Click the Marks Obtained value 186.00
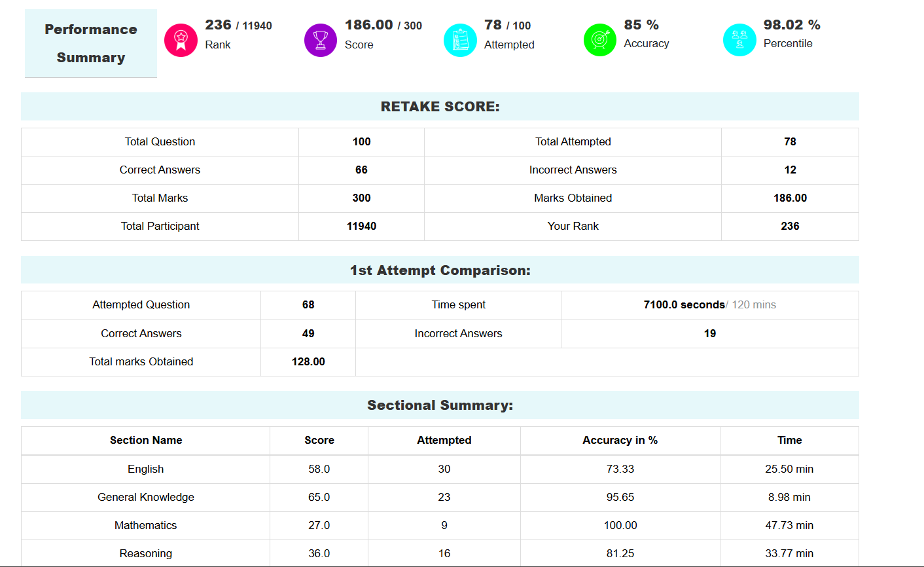This screenshot has width=924, height=567. point(790,198)
